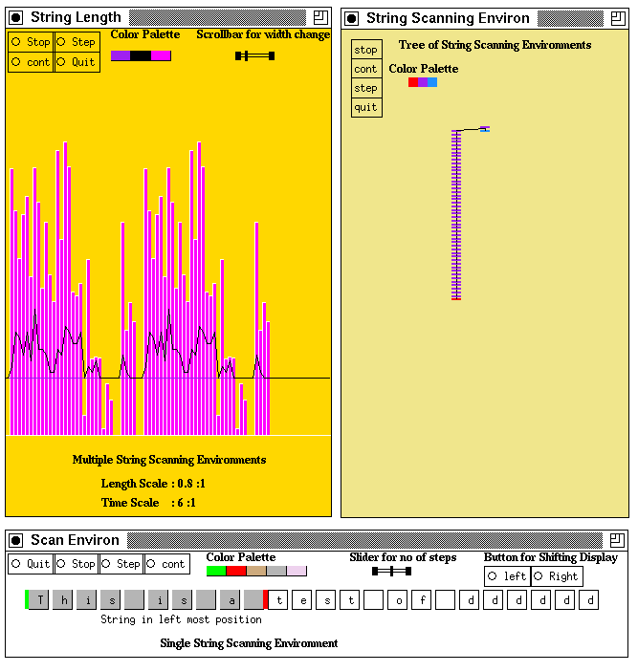Choose Quit in the String Length panel
This screenshot has width=638, height=672.
pos(77,62)
